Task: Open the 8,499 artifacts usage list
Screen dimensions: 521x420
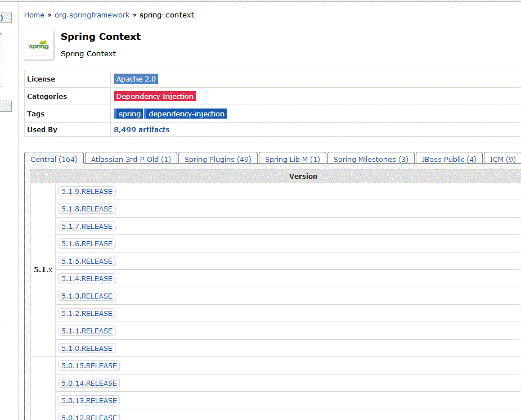Action: (x=141, y=129)
